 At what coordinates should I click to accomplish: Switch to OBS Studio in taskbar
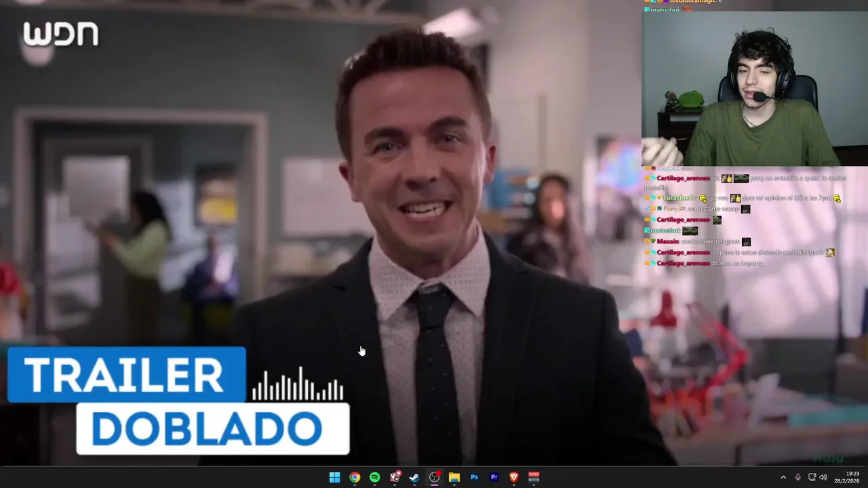pyautogui.click(x=435, y=477)
